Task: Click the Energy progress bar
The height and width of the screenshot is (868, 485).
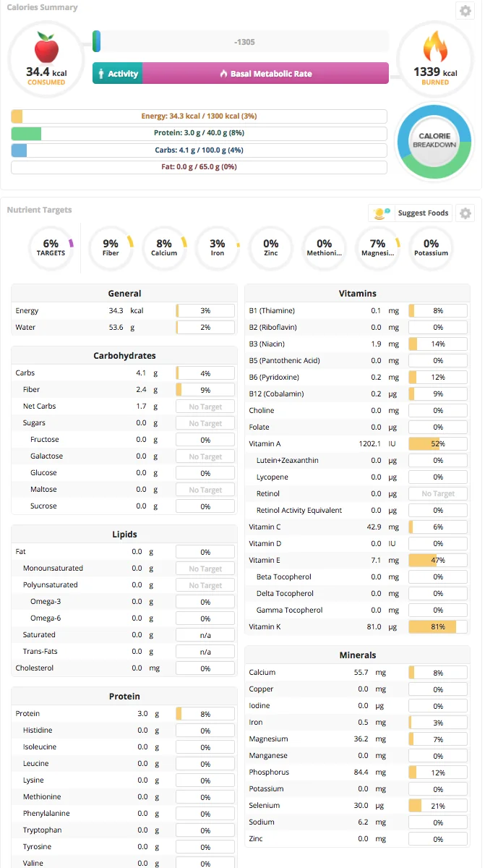Action: (x=199, y=116)
